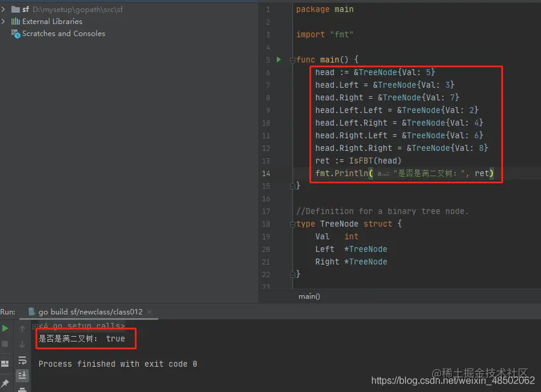Click 'head.Right.Right' assignment on line 12
This screenshot has height=392, width=541.
[x=401, y=149]
